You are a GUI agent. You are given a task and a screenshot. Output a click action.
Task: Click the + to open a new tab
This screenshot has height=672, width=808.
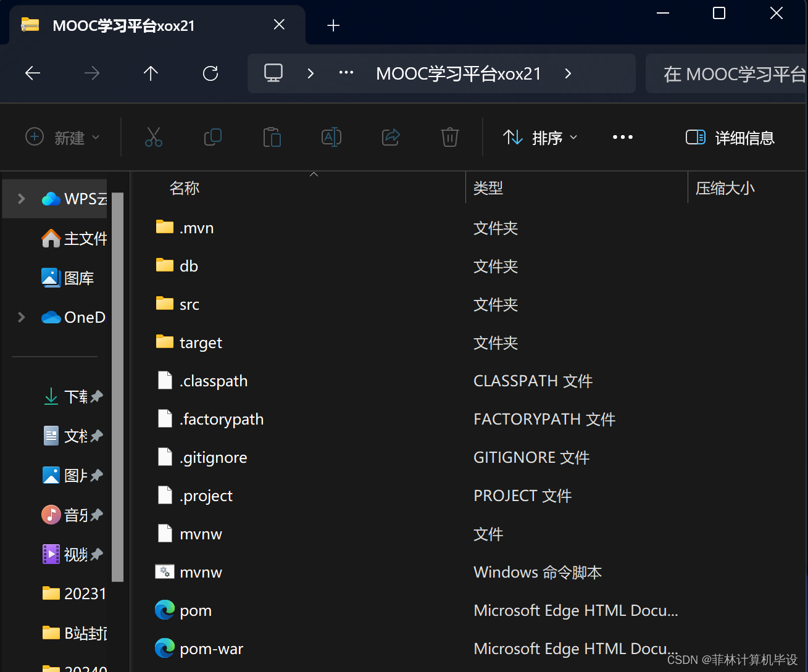coord(333,25)
